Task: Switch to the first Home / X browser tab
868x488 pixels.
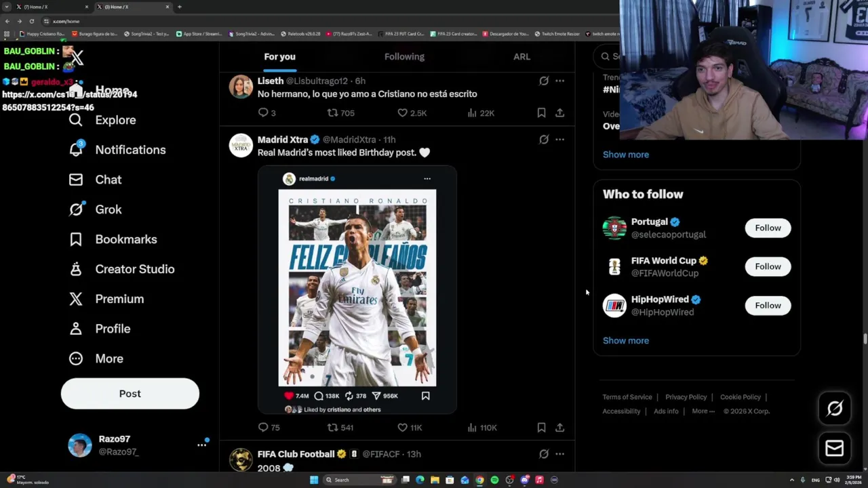Action: [52, 7]
